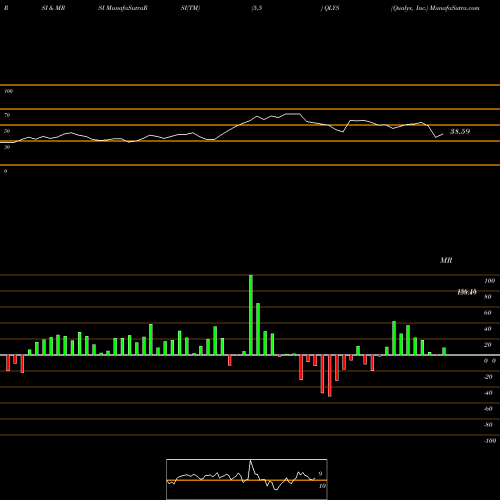This screenshot has width=500, height=500.
Task: Click the SI & MR header text
Action: [53, 8]
